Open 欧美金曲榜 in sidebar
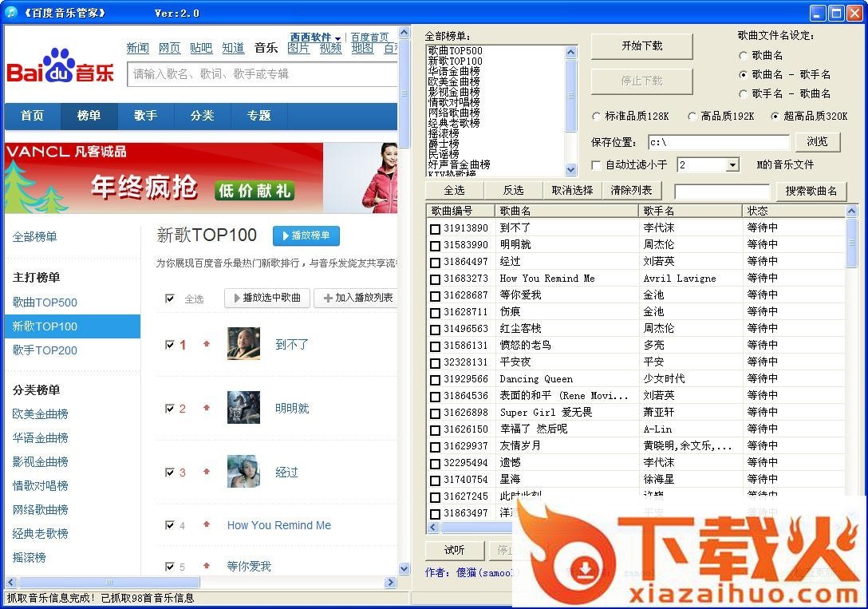 [41, 413]
